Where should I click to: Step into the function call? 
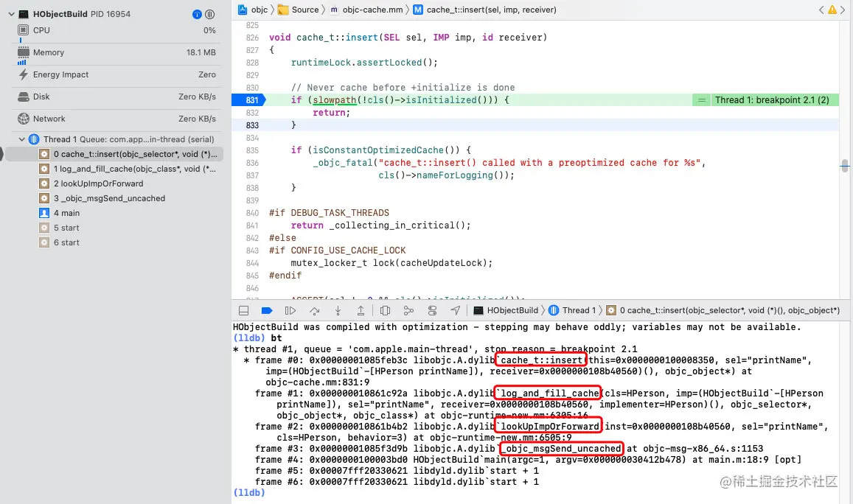click(338, 310)
